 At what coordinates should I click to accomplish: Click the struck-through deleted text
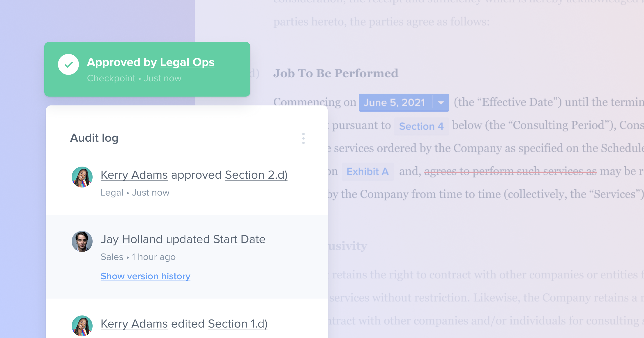point(510,171)
